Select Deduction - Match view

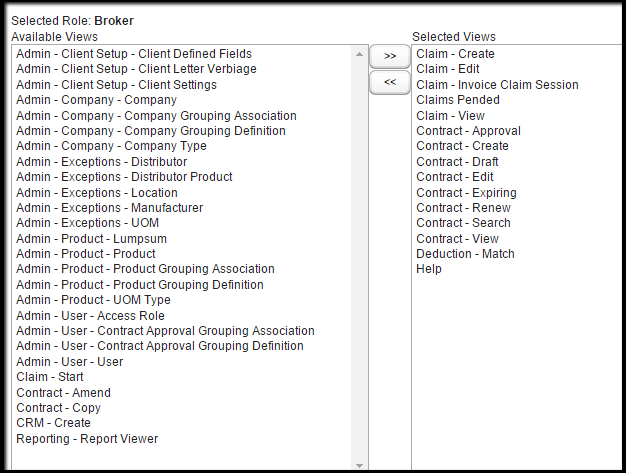465,254
